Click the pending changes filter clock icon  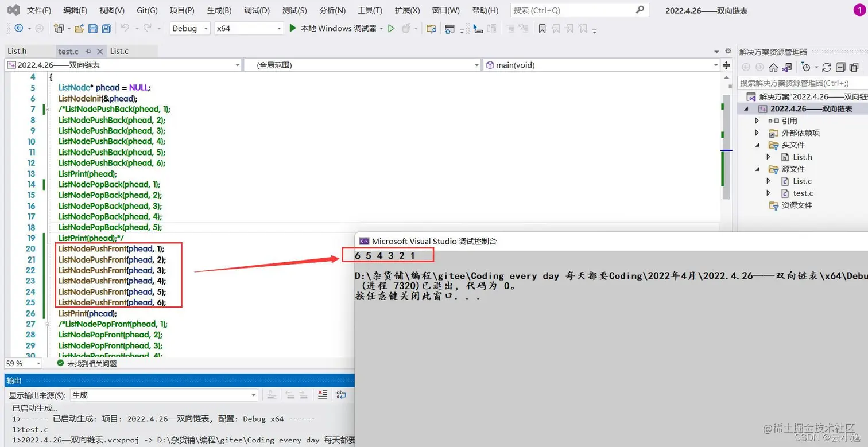click(x=806, y=67)
